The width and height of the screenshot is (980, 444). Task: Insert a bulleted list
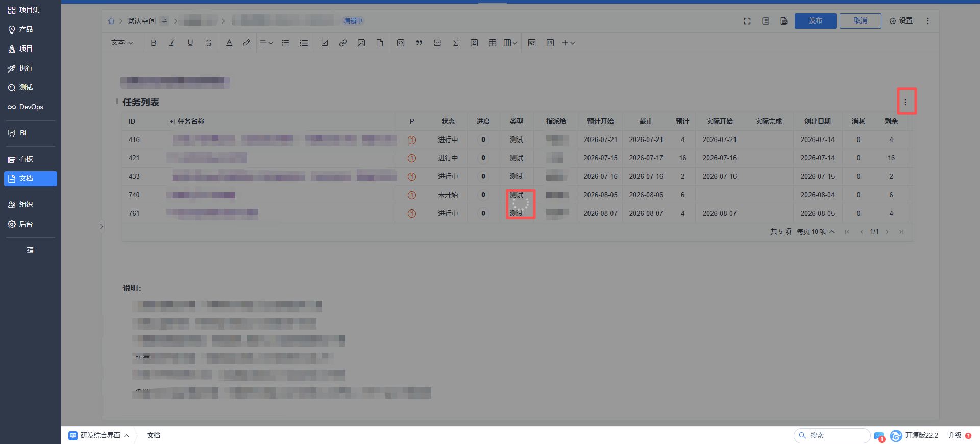click(x=285, y=43)
